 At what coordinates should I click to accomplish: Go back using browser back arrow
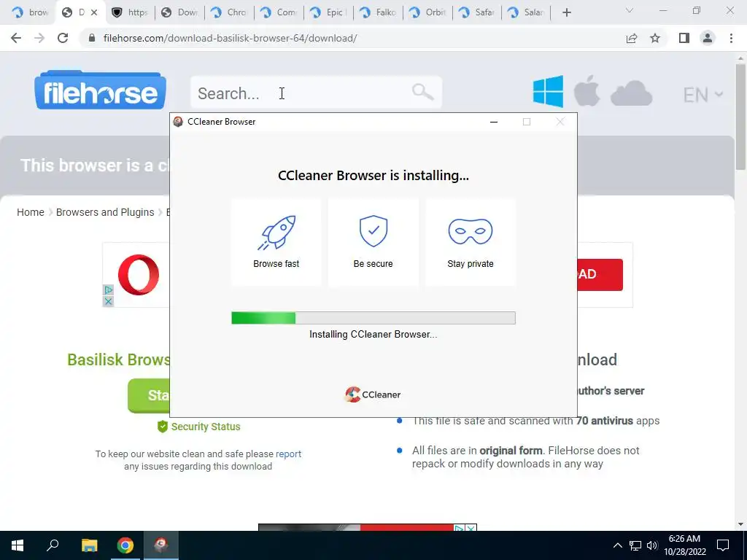[16, 38]
